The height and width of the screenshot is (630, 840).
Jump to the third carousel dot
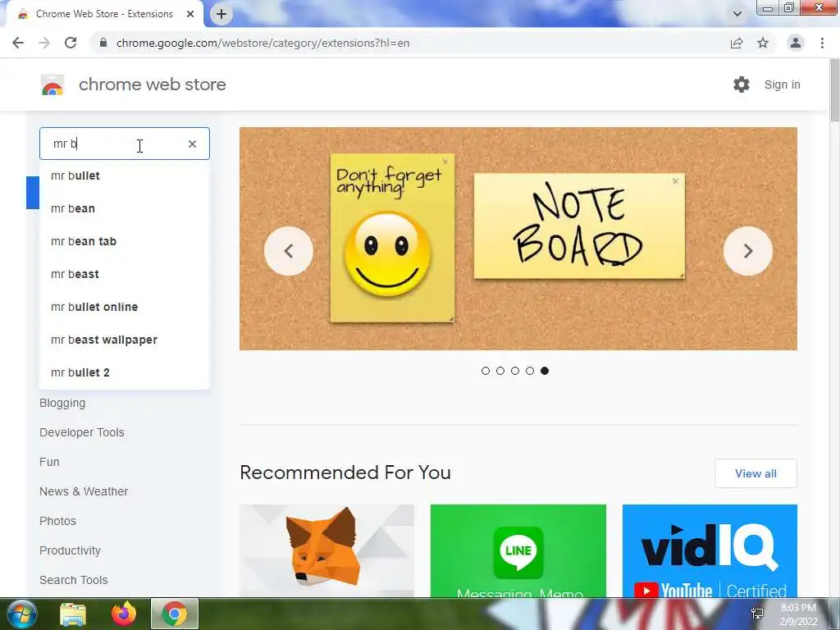[x=515, y=371]
